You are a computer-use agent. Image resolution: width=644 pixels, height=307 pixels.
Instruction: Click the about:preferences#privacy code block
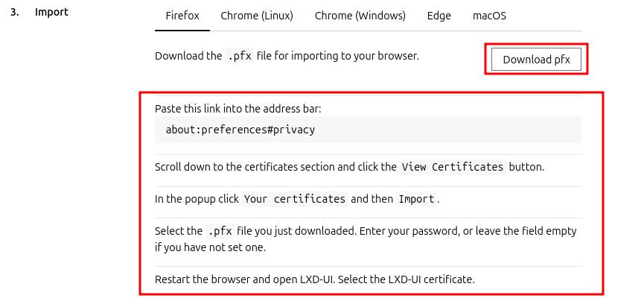[368, 130]
